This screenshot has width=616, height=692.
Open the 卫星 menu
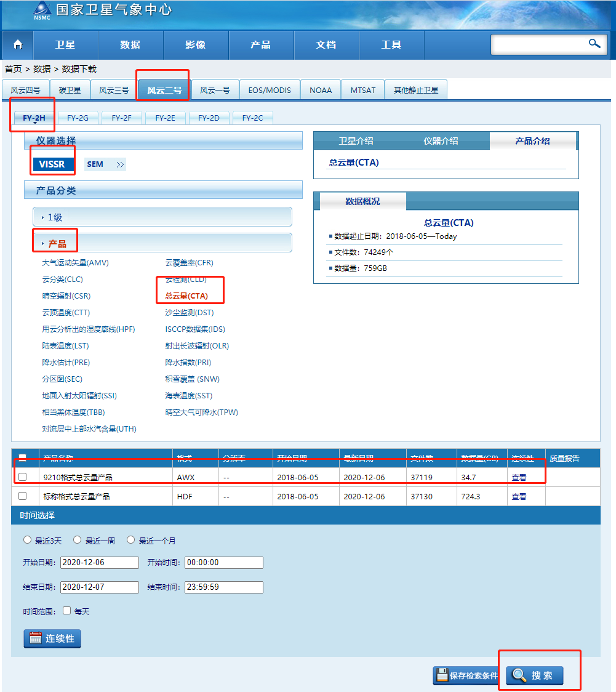(x=65, y=44)
